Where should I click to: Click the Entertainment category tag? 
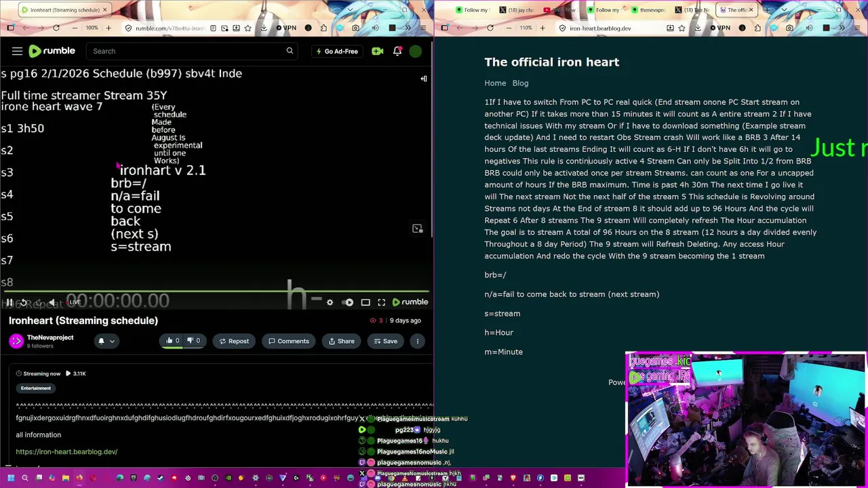point(36,388)
